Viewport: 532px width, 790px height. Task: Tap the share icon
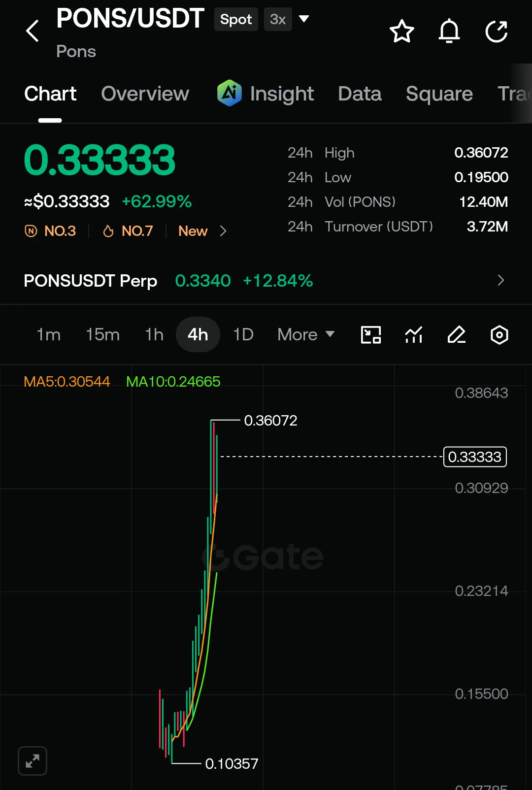(x=497, y=32)
